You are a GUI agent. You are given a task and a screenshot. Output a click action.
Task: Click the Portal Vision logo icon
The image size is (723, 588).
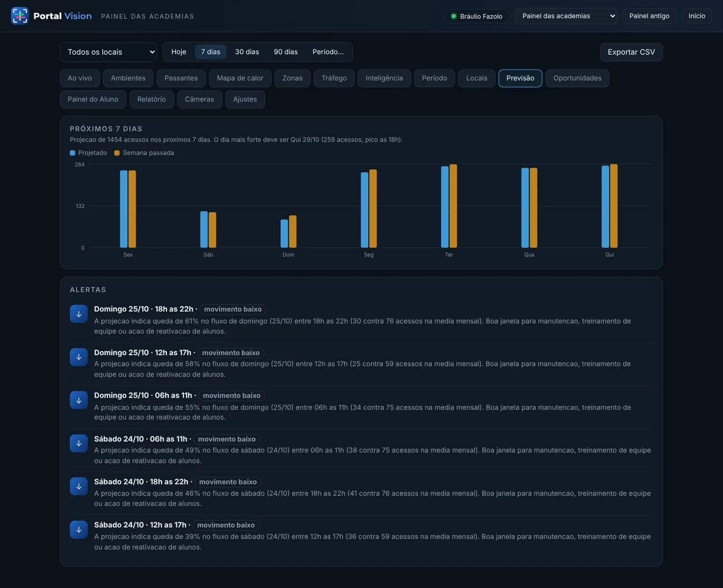tap(20, 16)
